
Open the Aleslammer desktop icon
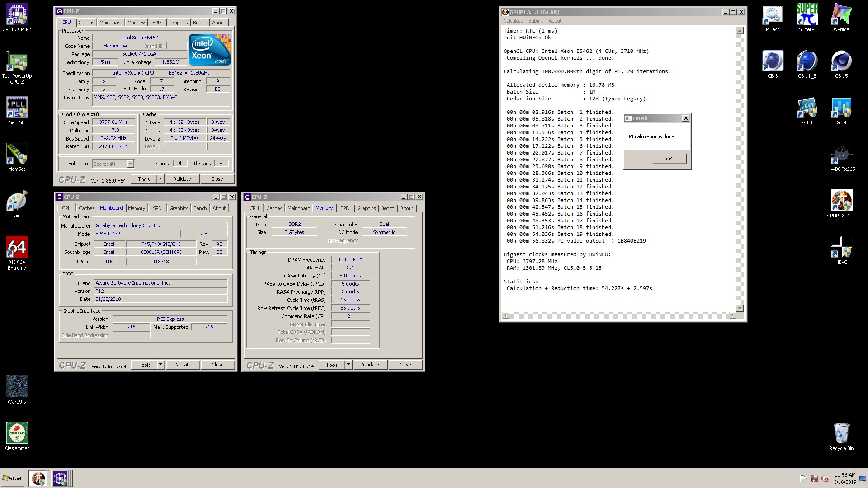[x=17, y=436]
